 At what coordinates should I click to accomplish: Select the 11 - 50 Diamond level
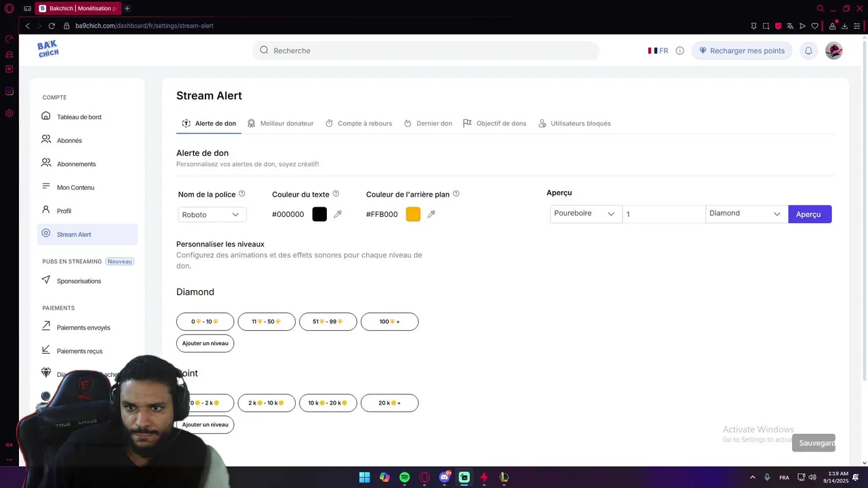(x=267, y=322)
